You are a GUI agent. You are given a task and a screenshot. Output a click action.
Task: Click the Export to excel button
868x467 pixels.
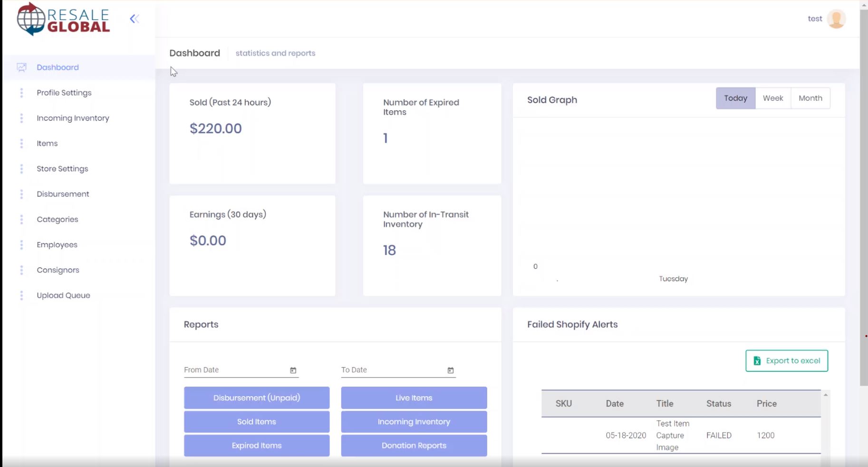(x=786, y=361)
